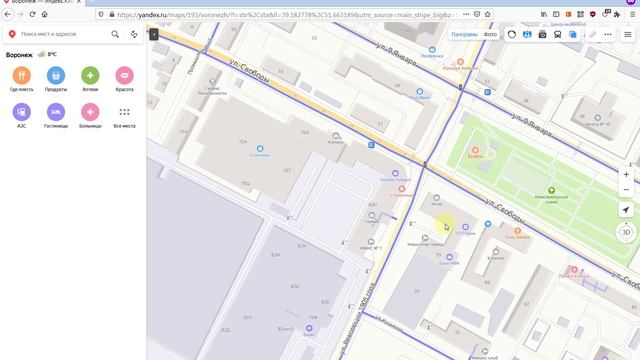
Task: Open the blue map layers icon
Action: (x=573, y=35)
